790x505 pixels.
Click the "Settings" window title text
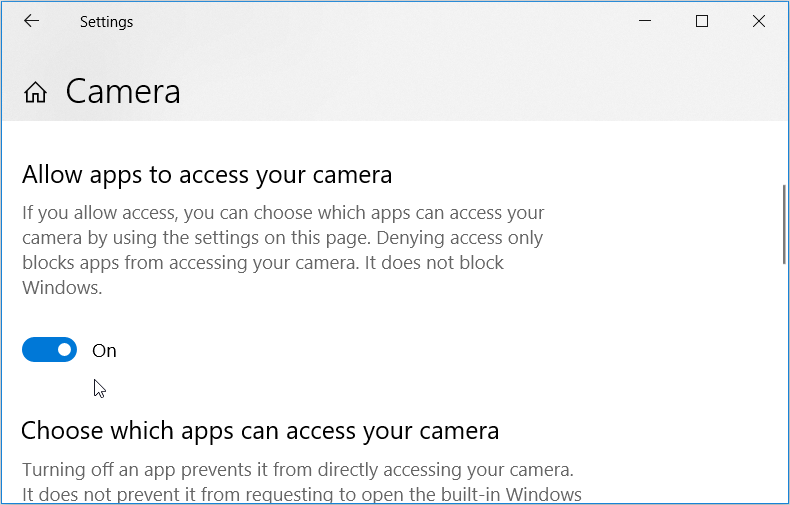pos(106,21)
